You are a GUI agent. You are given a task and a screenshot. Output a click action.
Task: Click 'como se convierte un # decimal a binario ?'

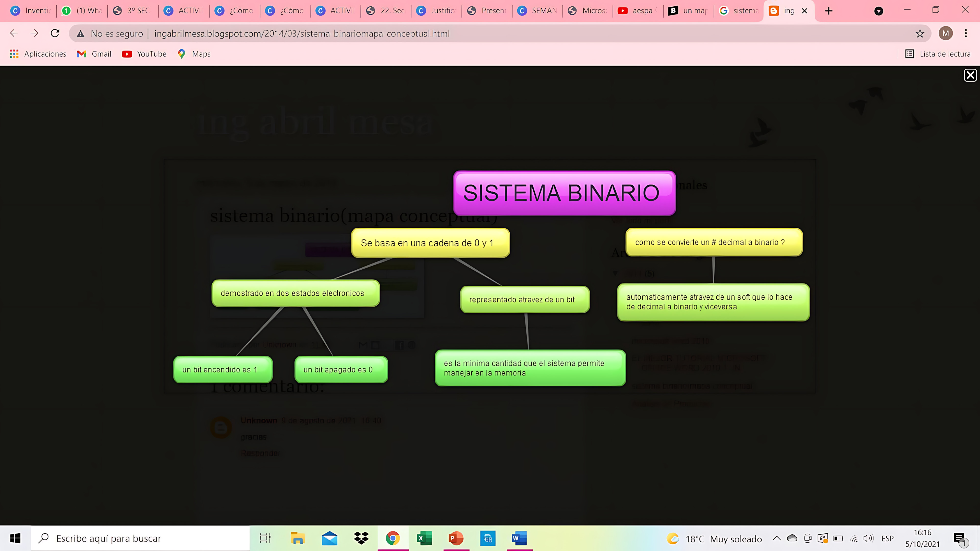pyautogui.click(x=714, y=242)
